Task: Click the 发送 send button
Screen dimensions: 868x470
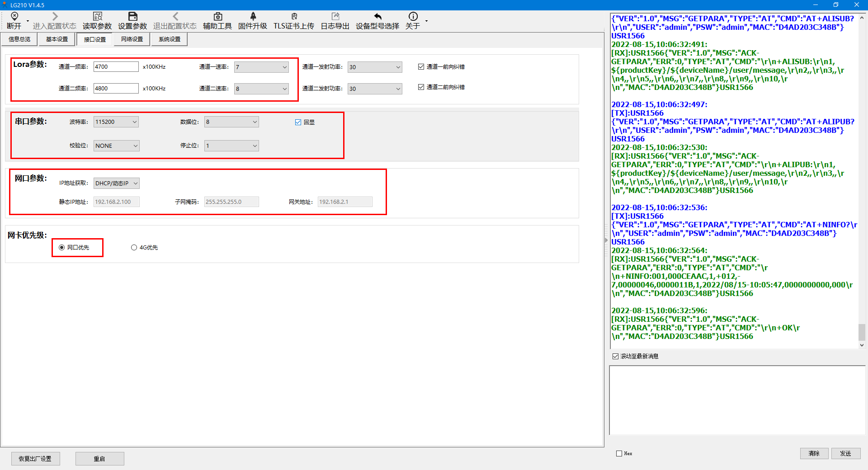Action: (845, 453)
